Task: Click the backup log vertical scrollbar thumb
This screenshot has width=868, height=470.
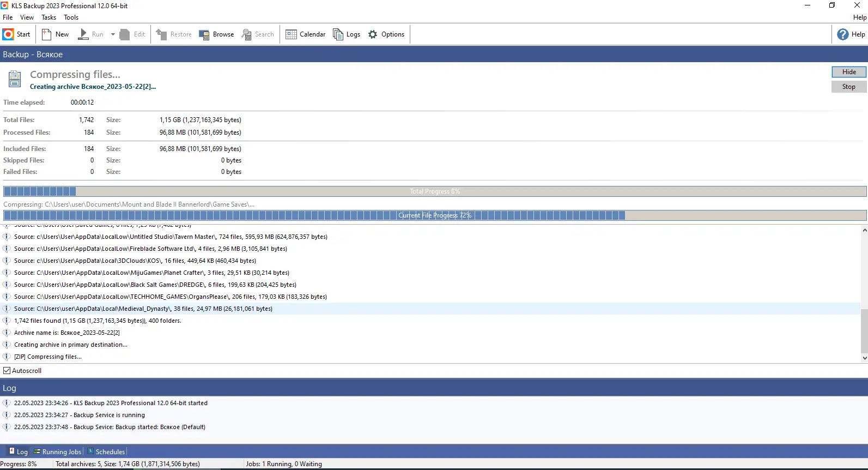Action: (864, 331)
